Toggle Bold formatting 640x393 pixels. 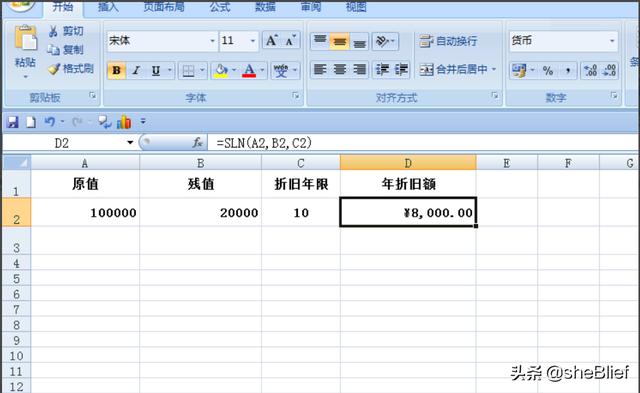pos(116,71)
